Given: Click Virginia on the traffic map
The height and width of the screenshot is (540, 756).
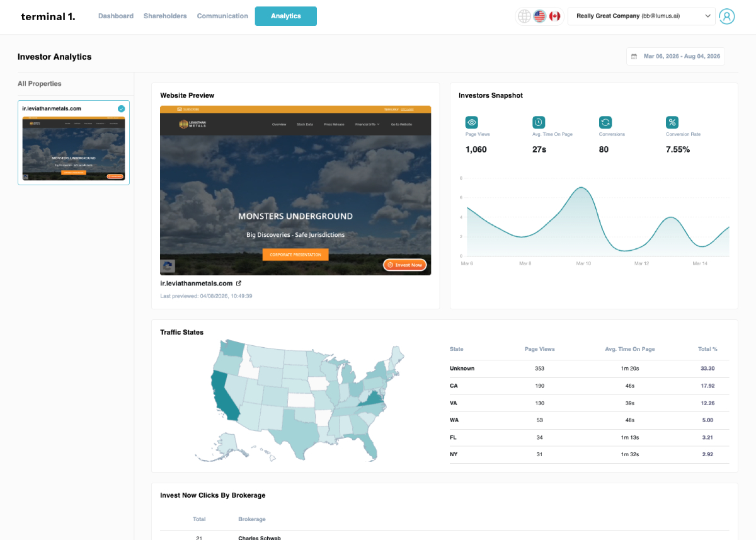Looking at the screenshot, I should (x=372, y=398).
